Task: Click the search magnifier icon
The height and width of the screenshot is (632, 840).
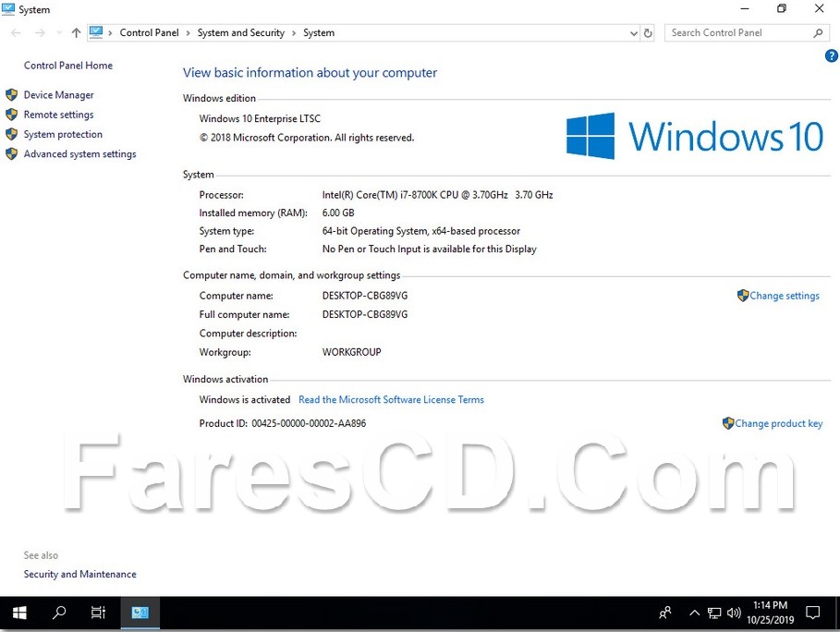Action: pos(818,33)
